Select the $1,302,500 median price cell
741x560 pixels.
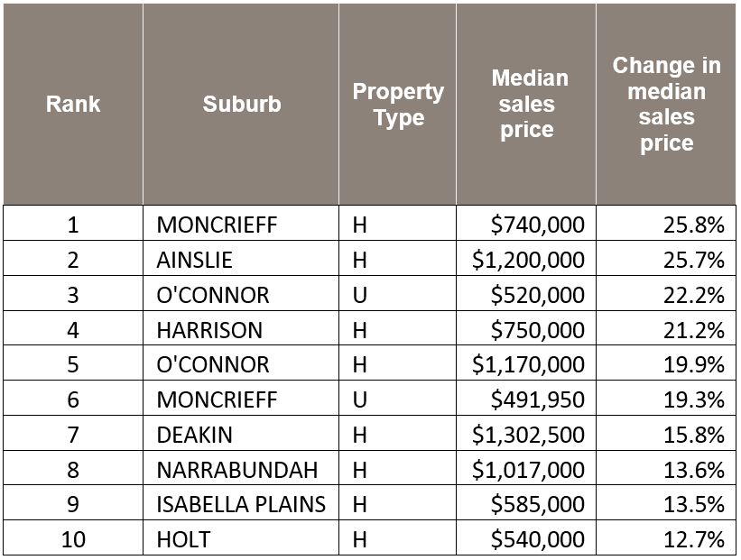(529, 435)
